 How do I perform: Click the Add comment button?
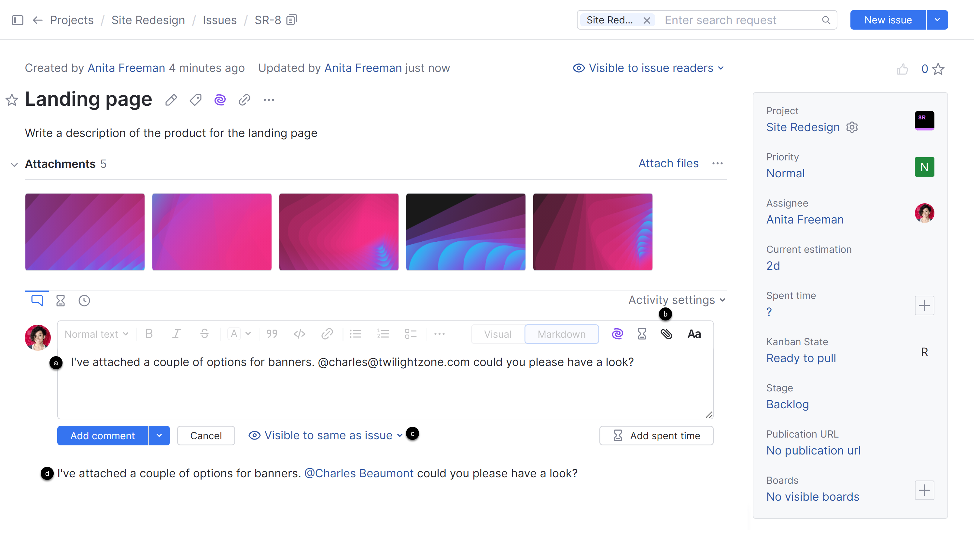102,436
